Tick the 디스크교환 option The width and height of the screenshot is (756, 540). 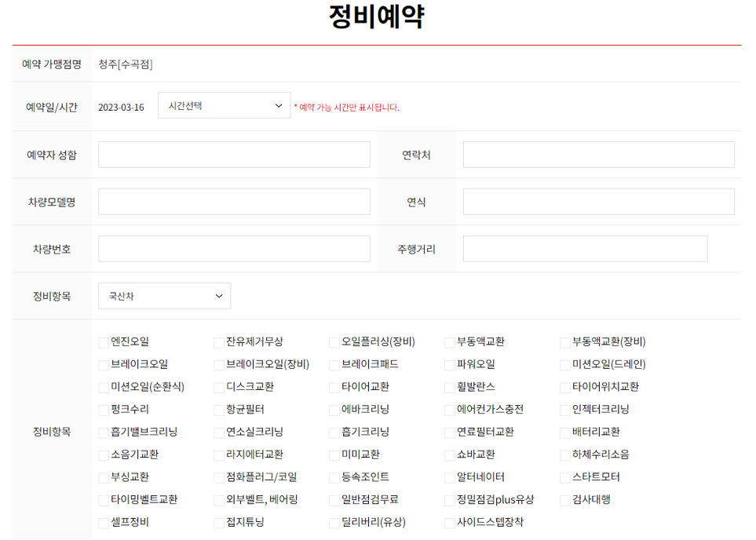pyautogui.click(x=219, y=388)
